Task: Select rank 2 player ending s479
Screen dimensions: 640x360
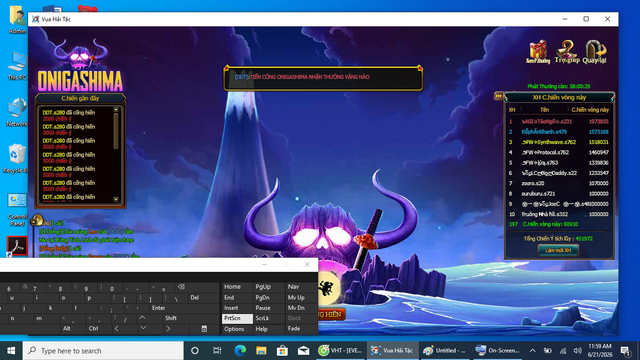Action: 559,132
